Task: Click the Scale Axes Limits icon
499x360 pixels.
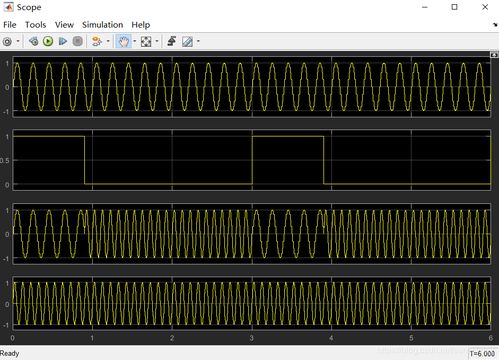Action: pos(146,42)
